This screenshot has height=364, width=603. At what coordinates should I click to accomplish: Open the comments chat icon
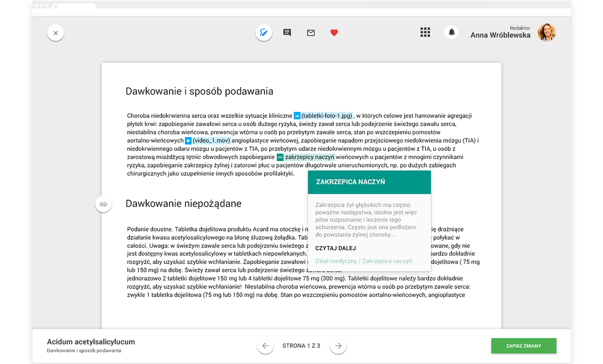pos(287,33)
